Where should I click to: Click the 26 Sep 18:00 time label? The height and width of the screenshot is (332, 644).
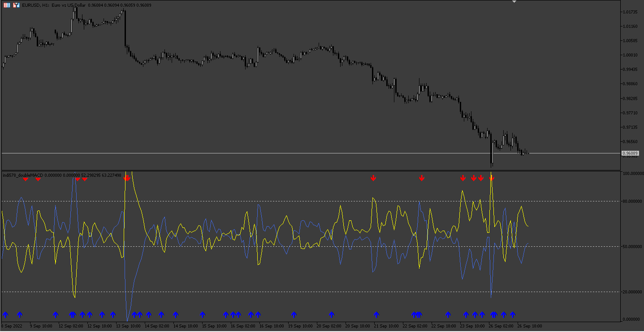[x=530, y=327]
